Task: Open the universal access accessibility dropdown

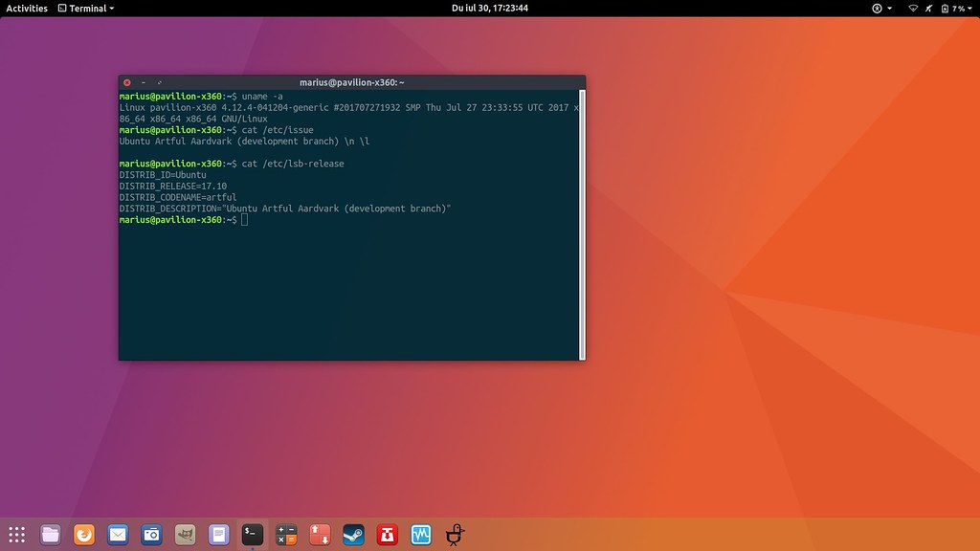Action: (x=878, y=9)
